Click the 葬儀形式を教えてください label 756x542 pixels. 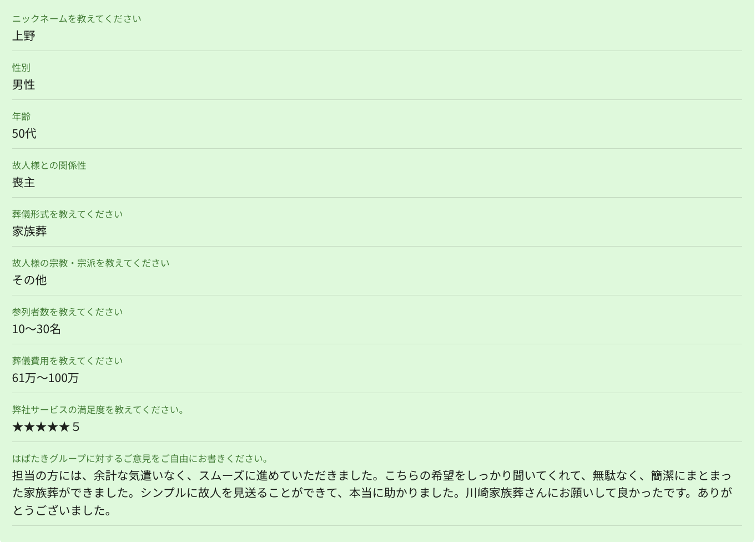click(67, 214)
